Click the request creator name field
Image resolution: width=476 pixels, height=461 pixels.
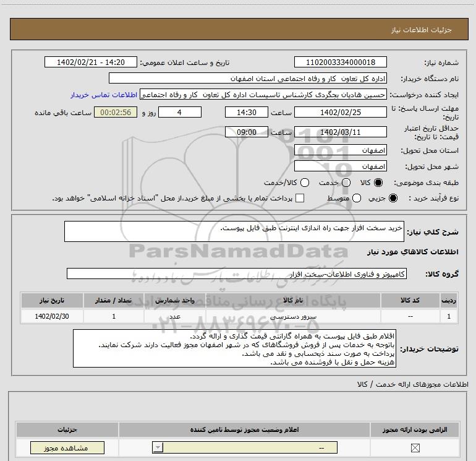tap(263, 95)
